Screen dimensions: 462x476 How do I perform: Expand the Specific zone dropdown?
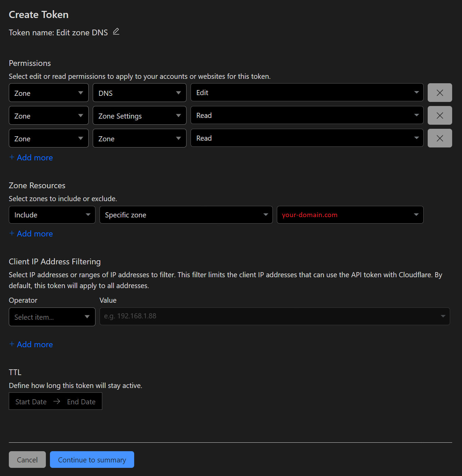tap(186, 215)
